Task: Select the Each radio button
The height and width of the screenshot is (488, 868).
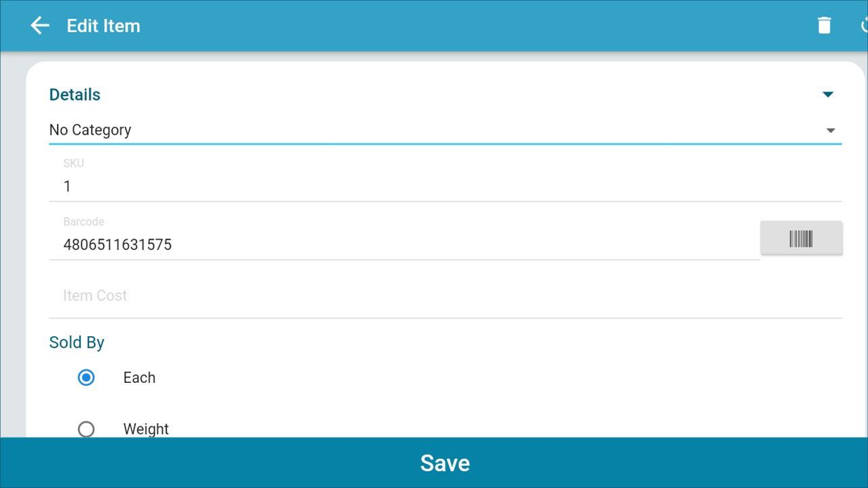Action: click(x=86, y=378)
